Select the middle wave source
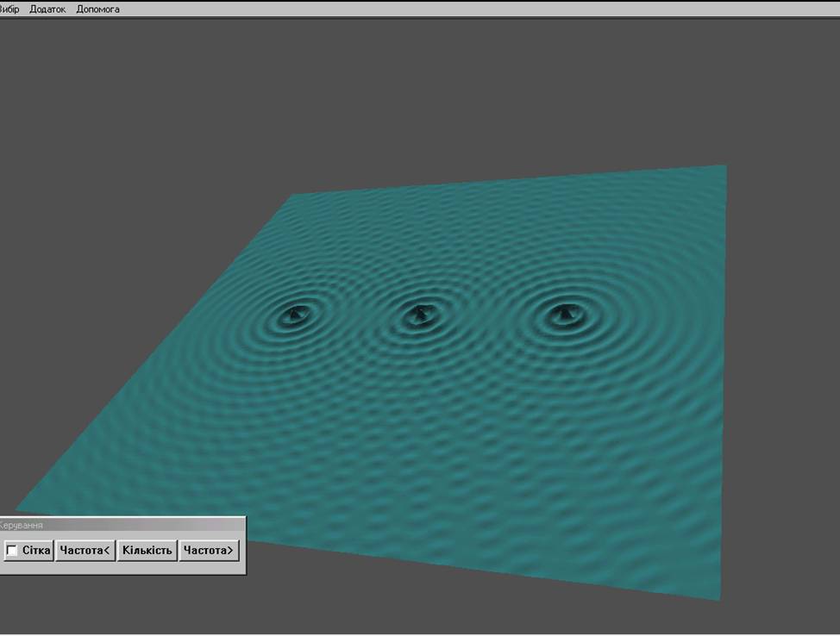Image resolution: width=840 pixels, height=636 pixels. [420, 314]
